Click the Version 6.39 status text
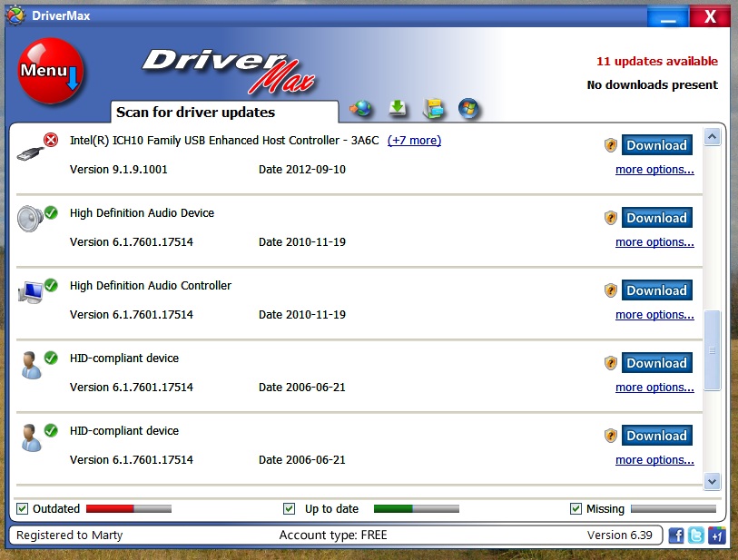This screenshot has height=560, width=738. click(x=619, y=535)
